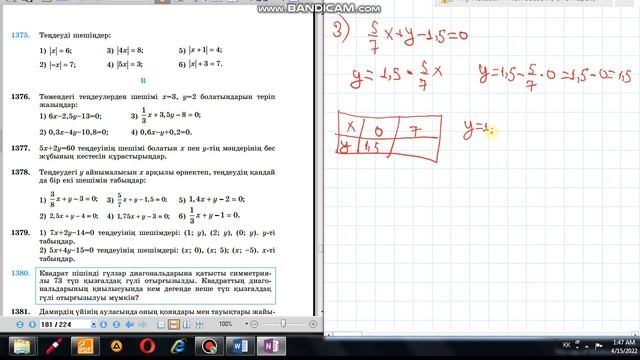The image size is (640, 360).
Task: Click the KK language indicator in tray
Action: [x=567, y=345]
